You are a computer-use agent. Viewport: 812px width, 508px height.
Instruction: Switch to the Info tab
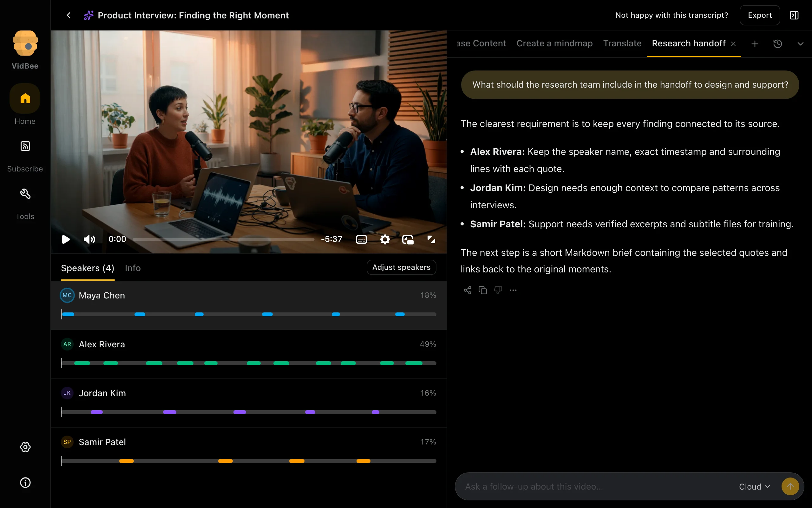(x=133, y=268)
